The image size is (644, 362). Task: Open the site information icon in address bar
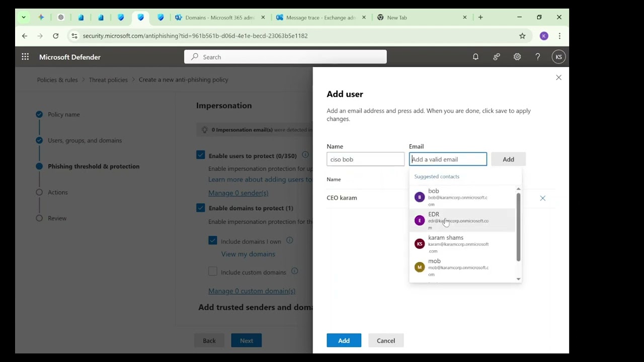coord(74,36)
